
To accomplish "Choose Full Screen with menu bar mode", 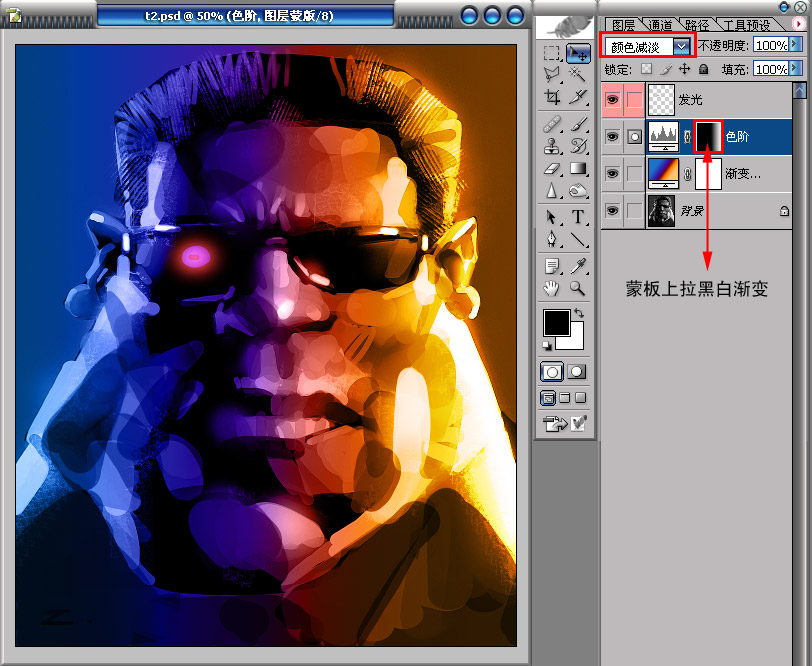I will point(565,398).
